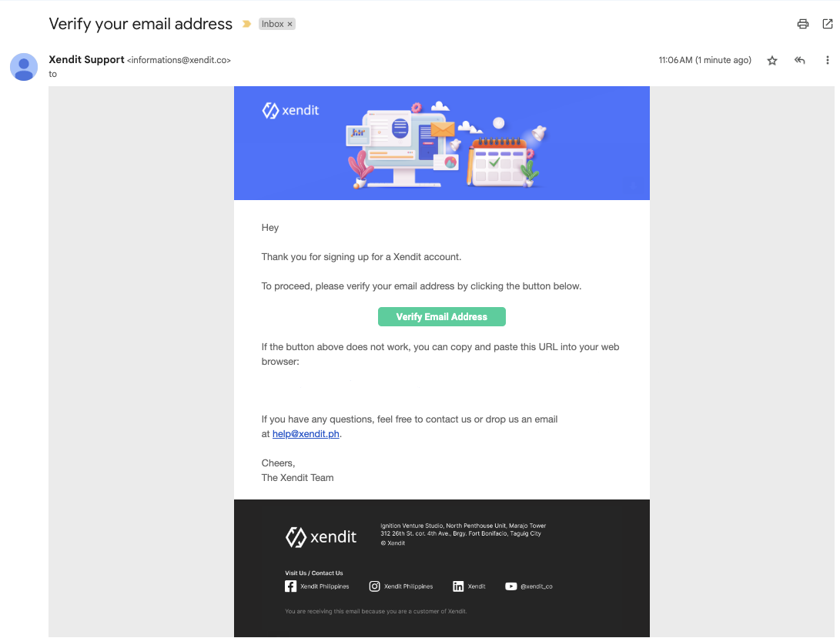
Task: Print this email with the printer icon
Action: [803, 24]
